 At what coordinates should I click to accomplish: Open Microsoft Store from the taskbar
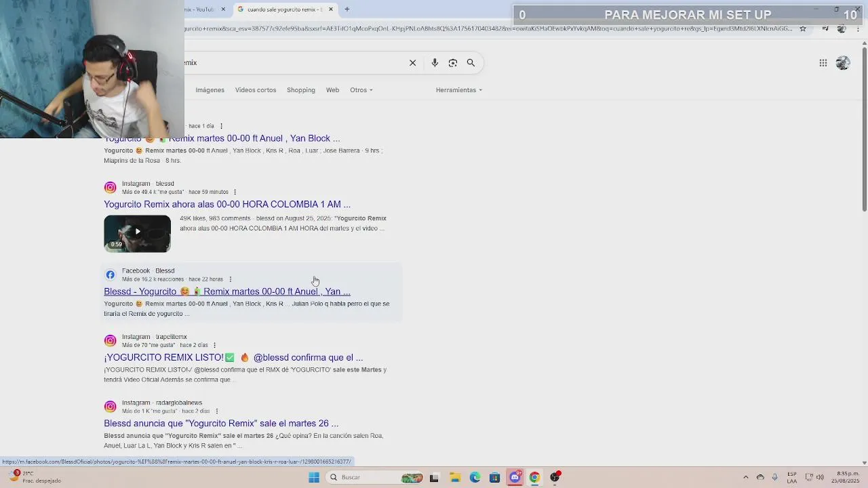tap(494, 477)
